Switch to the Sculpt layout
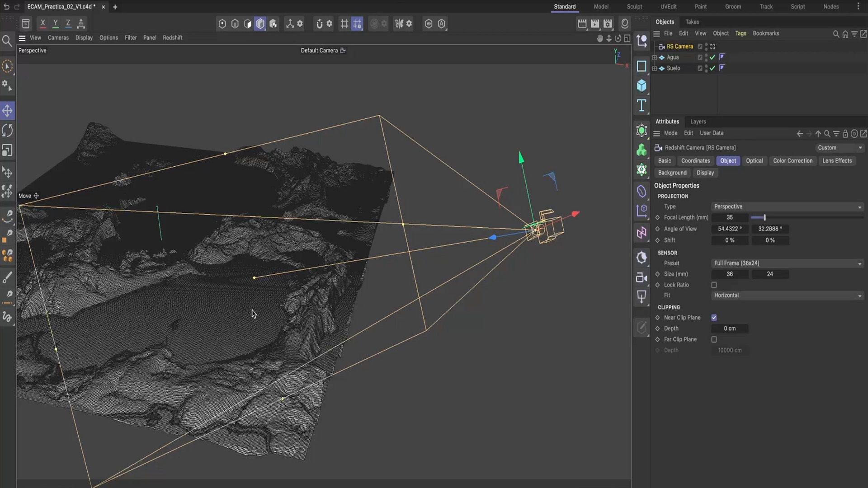This screenshot has height=488, width=868. tap(634, 6)
